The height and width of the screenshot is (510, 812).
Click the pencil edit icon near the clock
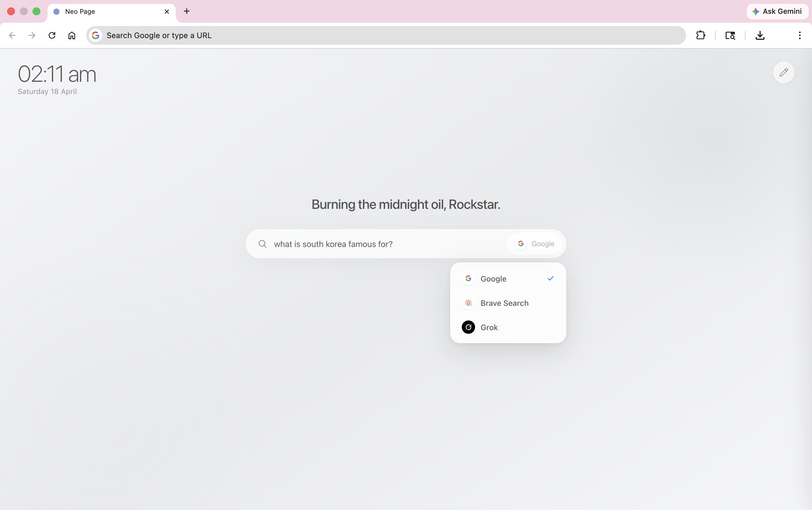tap(784, 72)
